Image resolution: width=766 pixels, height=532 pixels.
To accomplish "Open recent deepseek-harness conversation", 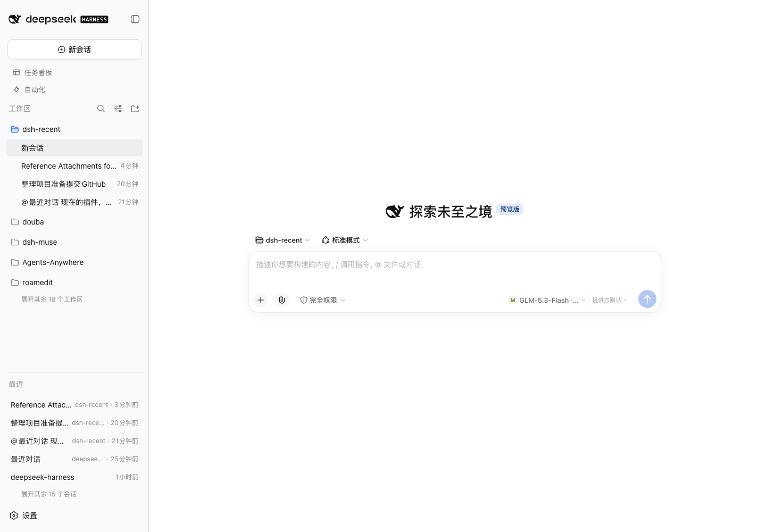I will tap(74, 477).
